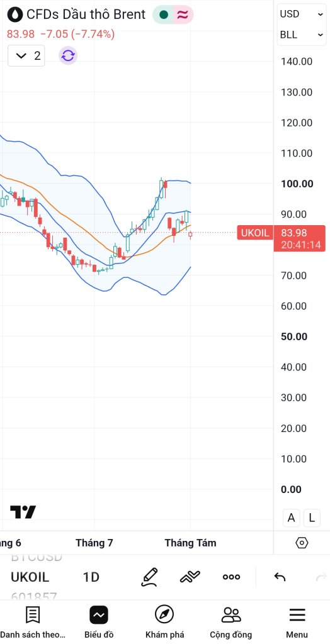The height and width of the screenshot is (644, 330).
Task: Open the three-dots more options
Action: click(231, 577)
